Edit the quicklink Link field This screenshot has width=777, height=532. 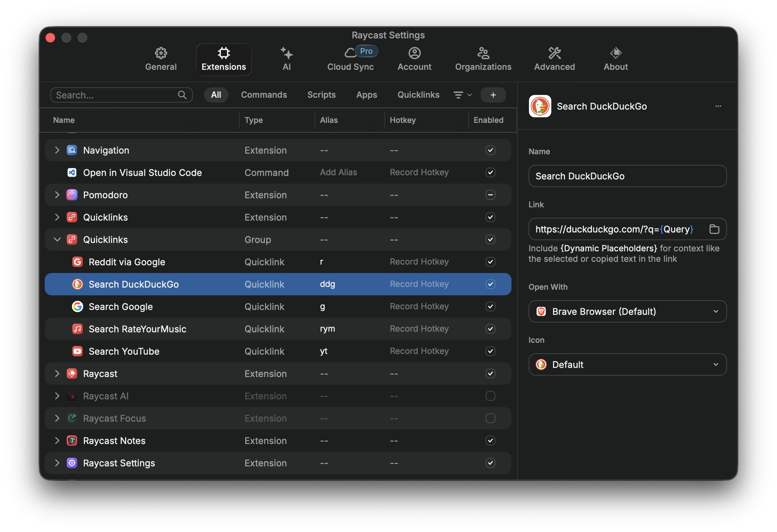627,229
